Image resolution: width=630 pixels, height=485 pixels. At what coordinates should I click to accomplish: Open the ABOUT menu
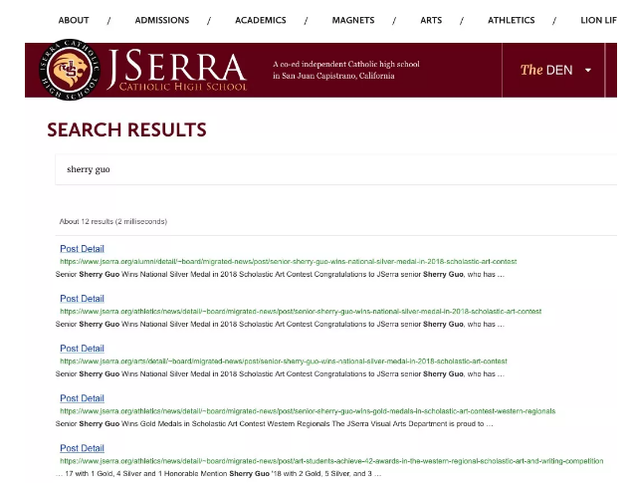point(74,20)
